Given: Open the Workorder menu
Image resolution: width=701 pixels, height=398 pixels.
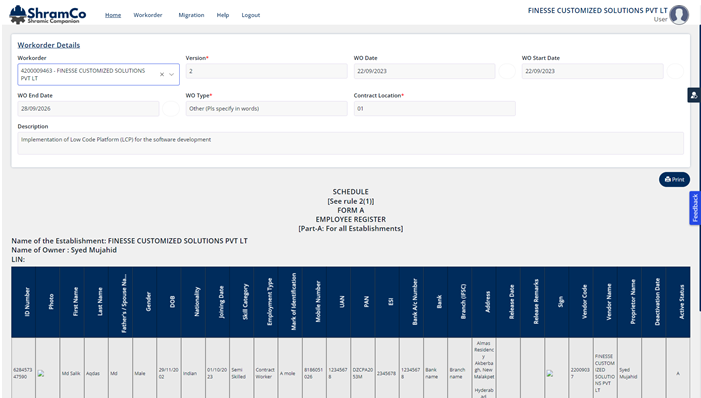Looking at the screenshot, I should (148, 15).
